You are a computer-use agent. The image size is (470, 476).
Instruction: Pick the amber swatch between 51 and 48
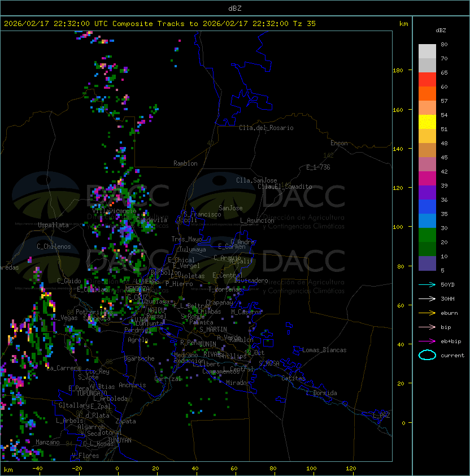click(427, 136)
